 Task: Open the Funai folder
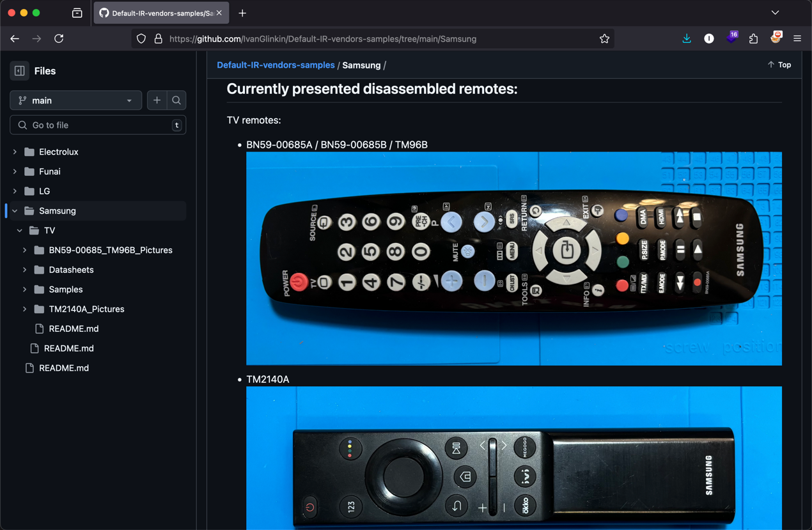coord(50,171)
